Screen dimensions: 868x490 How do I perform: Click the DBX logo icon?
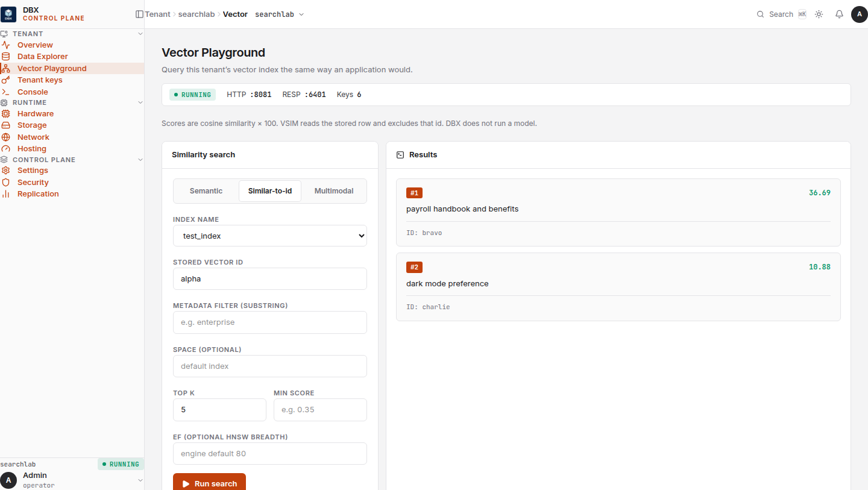(8, 14)
